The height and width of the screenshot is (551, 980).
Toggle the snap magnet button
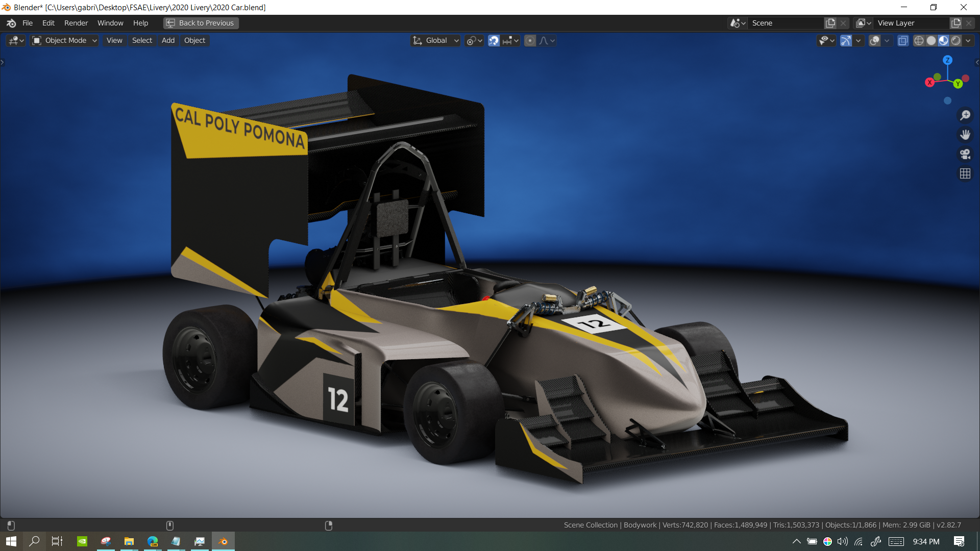click(x=494, y=40)
